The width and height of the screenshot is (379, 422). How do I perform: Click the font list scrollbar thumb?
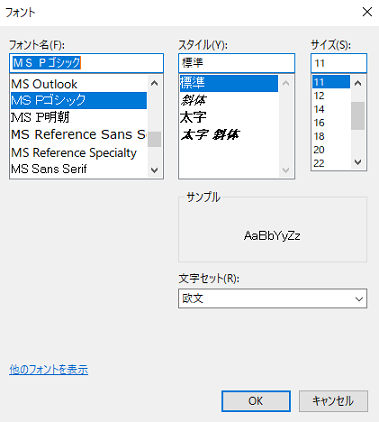point(154,139)
